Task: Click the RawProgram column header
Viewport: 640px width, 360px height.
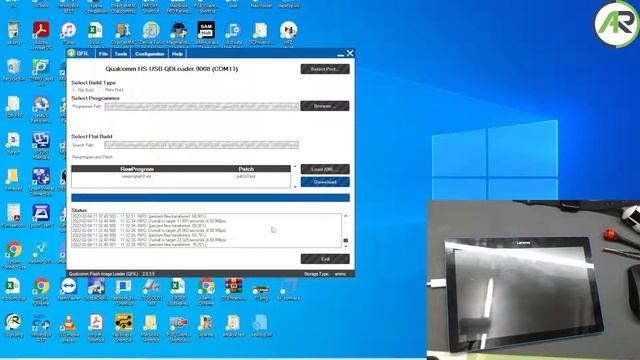Action: click(137, 169)
